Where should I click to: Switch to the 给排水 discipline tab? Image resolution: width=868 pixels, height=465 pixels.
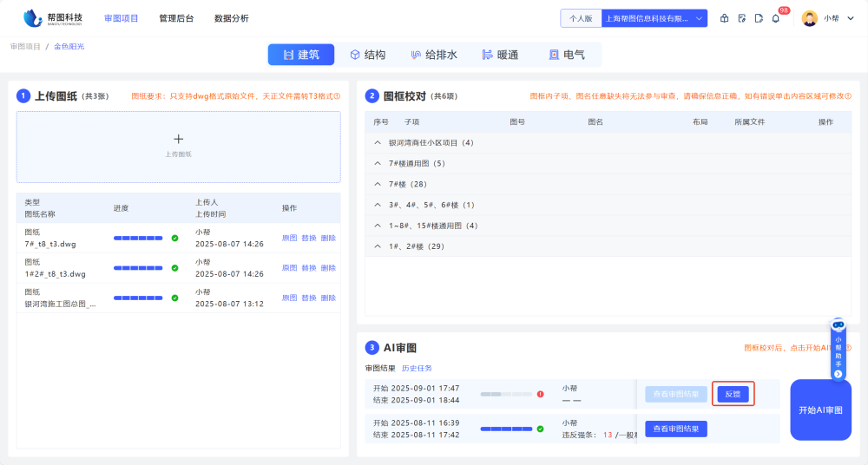click(433, 55)
